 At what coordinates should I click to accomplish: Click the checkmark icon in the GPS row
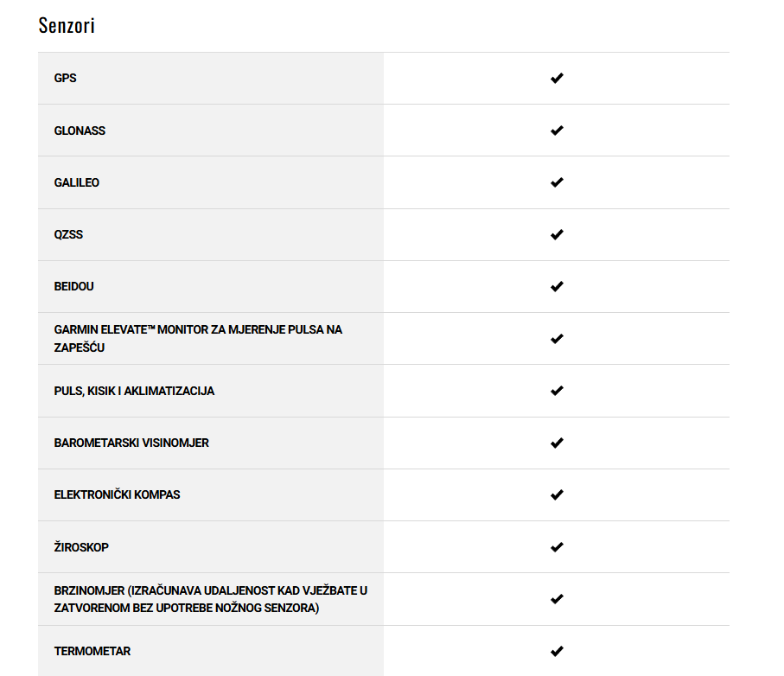pyautogui.click(x=557, y=78)
